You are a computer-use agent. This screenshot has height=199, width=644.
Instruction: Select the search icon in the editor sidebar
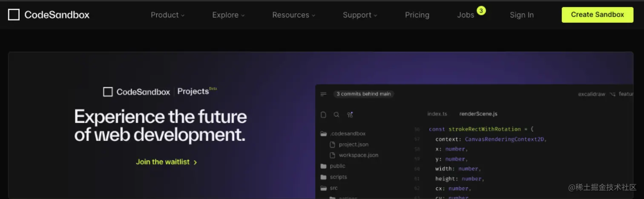tap(336, 115)
